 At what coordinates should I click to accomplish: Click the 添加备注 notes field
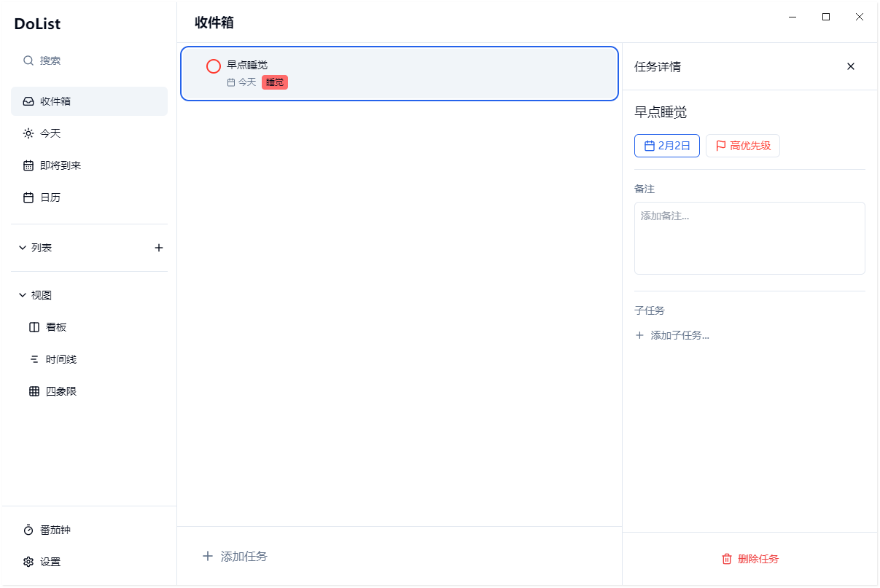point(749,238)
